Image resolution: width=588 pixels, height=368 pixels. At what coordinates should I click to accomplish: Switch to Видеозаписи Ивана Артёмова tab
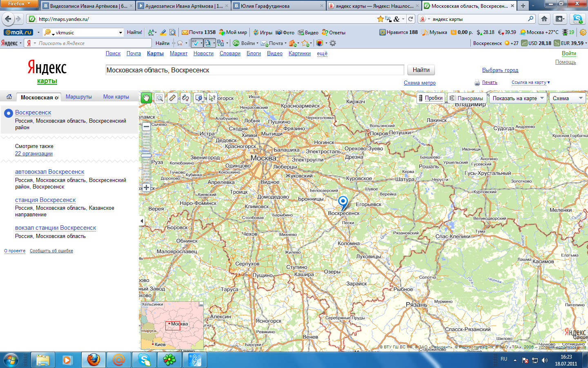tap(88, 6)
